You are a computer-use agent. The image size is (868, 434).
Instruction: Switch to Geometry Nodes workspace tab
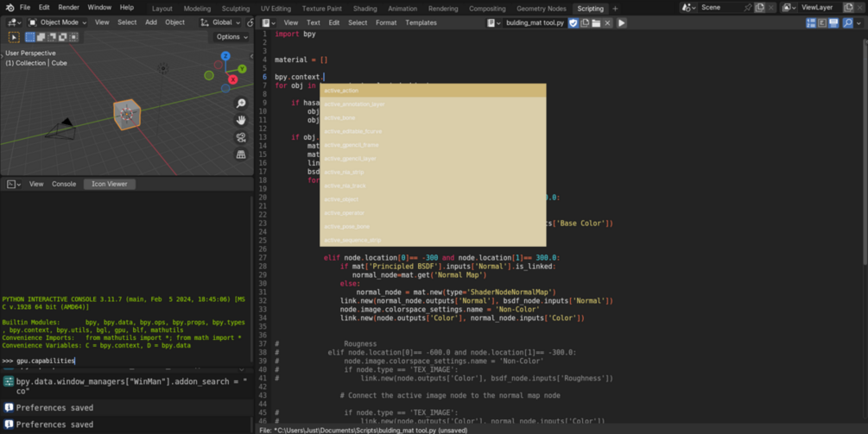542,9
